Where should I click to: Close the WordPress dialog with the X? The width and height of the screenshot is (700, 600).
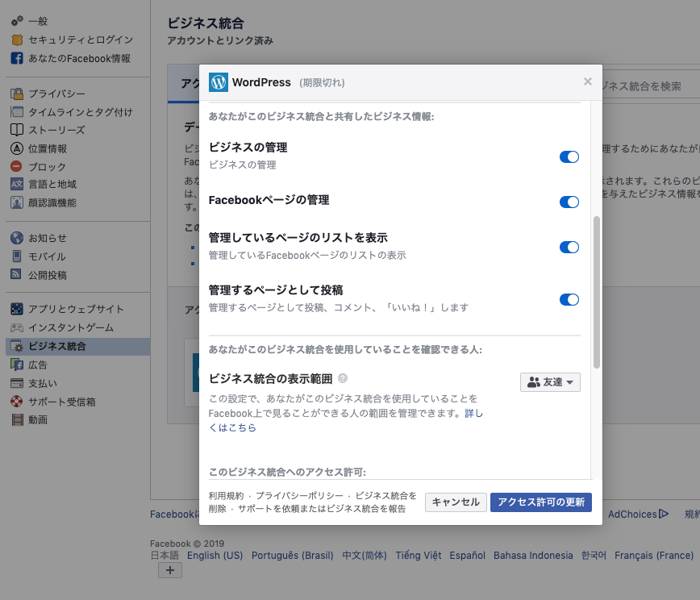click(x=587, y=81)
